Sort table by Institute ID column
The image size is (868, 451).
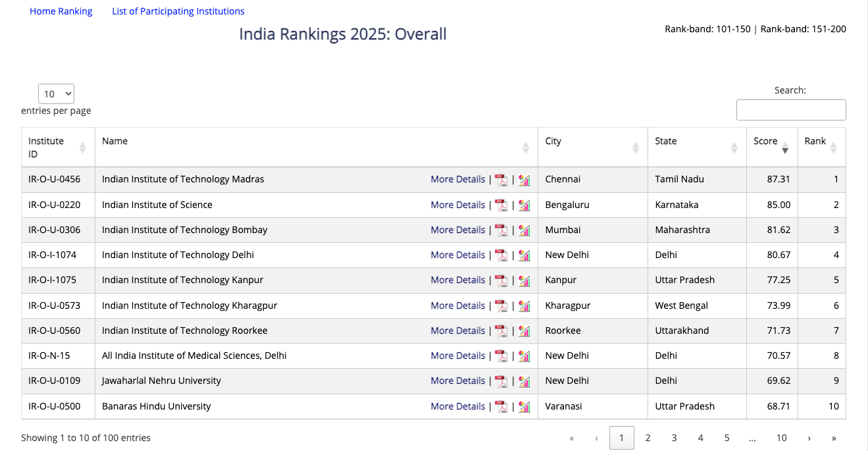coord(58,147)
